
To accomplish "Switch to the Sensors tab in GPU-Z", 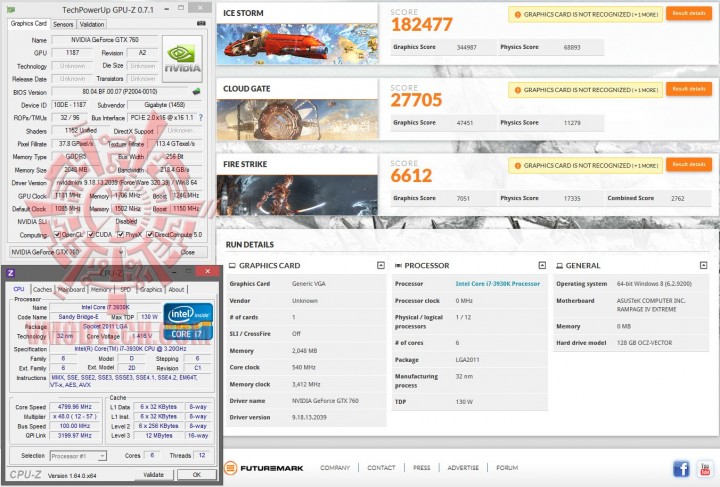I will [63, 24].
